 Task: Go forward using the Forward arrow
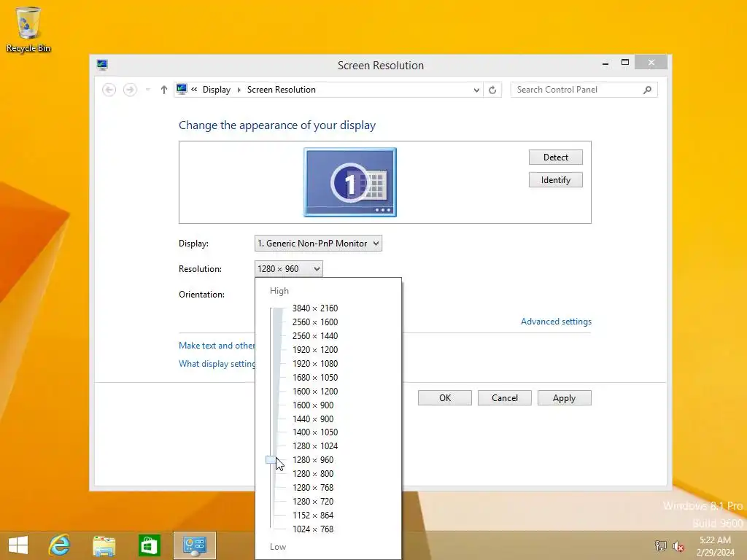130,90
